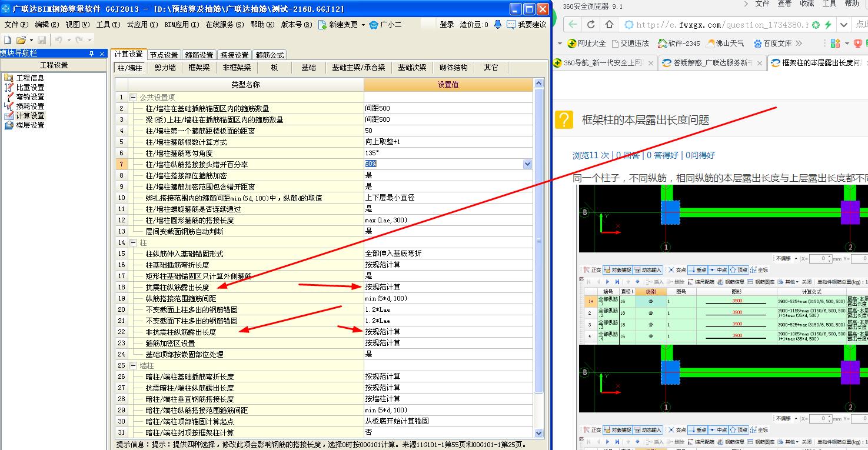868x450 pixels.
Task: Click the Undo arrow icon
Action: 58,40
